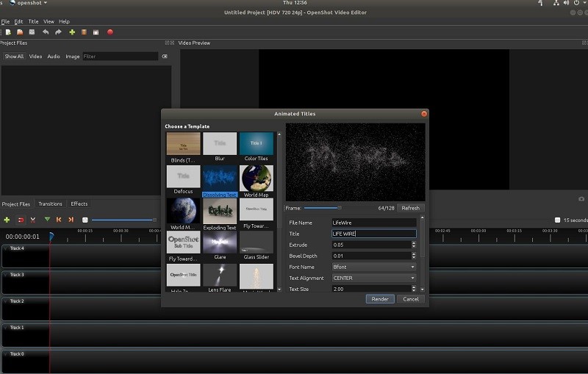Filter project files by Image
This screenshot has height=374, width=588.
click(72, 57)
